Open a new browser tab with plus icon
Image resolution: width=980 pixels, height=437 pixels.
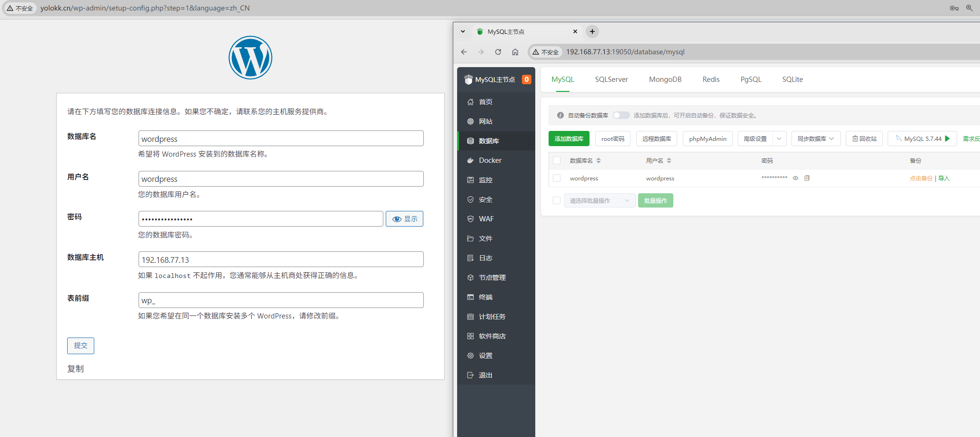tap(592, 31)
